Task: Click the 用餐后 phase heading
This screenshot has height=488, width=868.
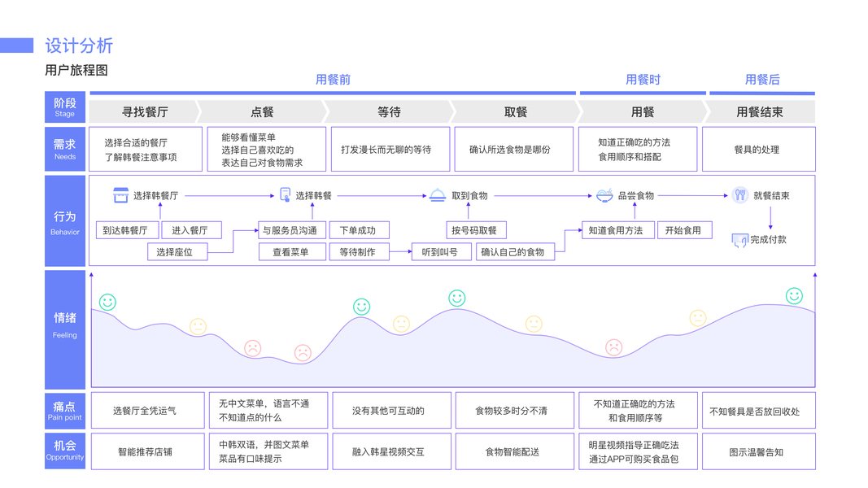Action: (x=762, y=80)
